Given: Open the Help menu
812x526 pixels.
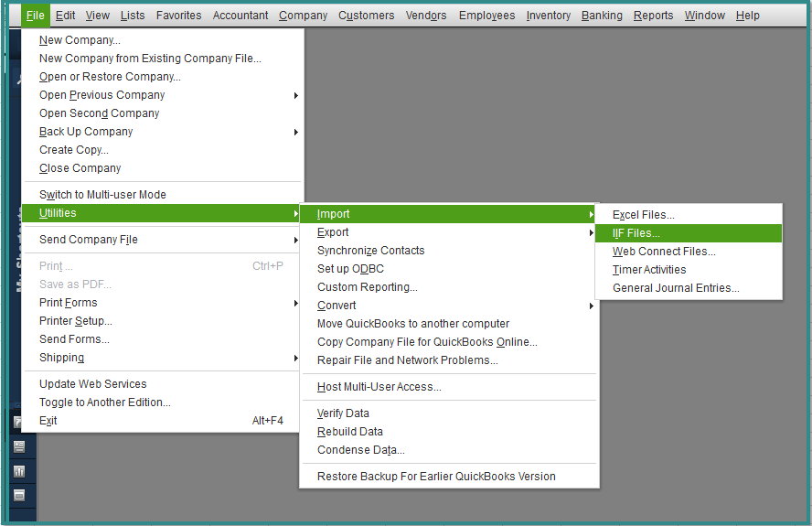Looking at the screenshot, I should point(747,16).
